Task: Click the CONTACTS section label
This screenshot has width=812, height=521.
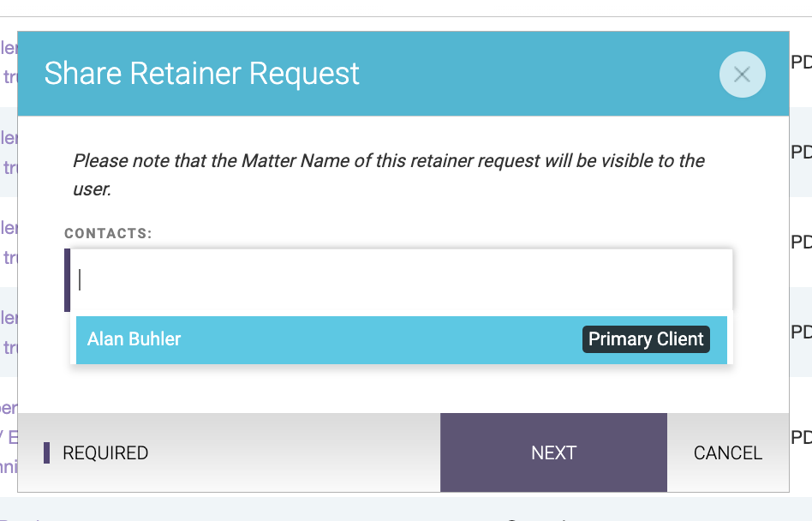Action: coord(109,232)
